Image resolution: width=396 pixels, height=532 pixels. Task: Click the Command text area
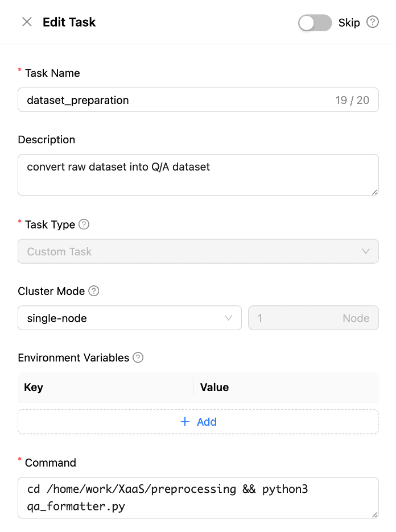tap(198, 498)
